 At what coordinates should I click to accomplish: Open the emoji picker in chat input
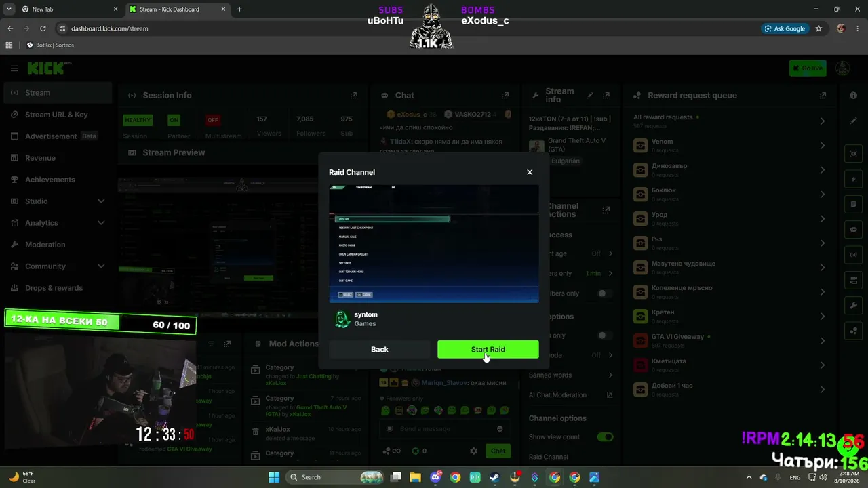(x=500, y=429)
